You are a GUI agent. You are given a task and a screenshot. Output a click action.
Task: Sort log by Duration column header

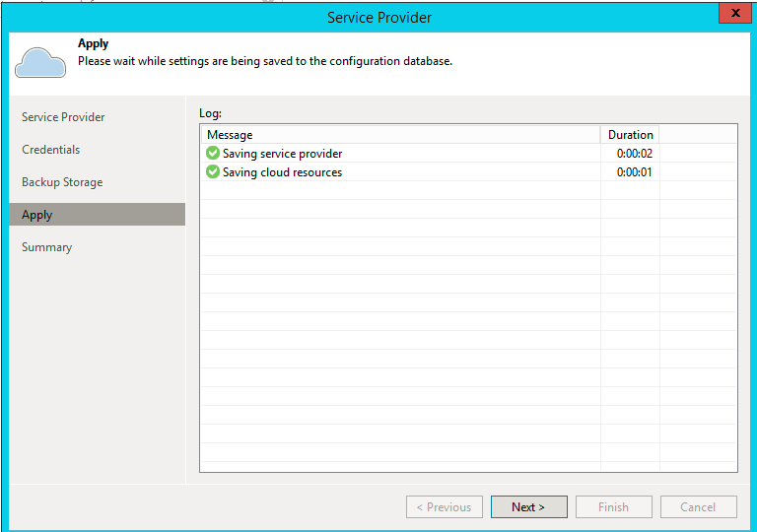(630, 135)
